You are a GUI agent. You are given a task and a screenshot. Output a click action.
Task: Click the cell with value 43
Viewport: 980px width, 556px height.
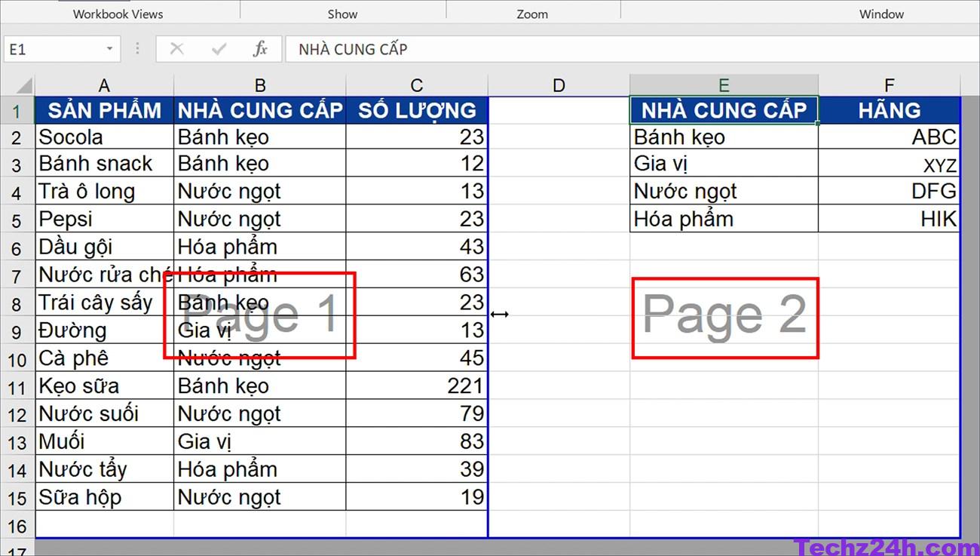tap(417, 247)
